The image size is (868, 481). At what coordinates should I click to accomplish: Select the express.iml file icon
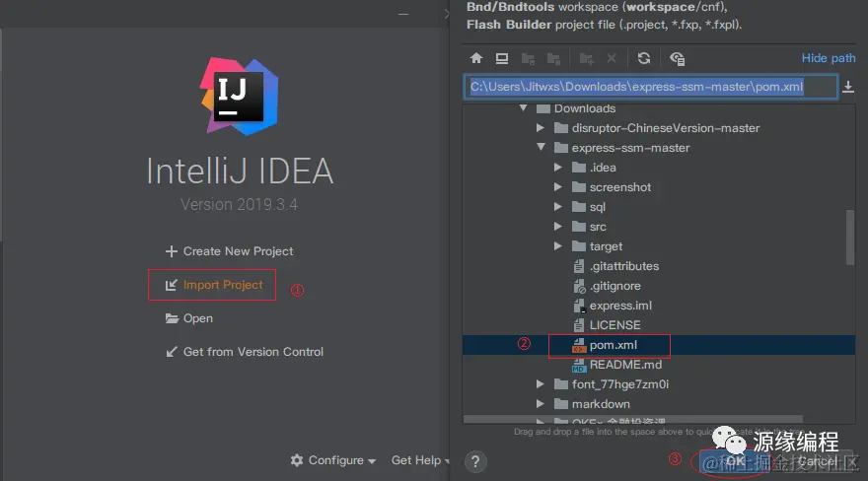coord(579,306)
